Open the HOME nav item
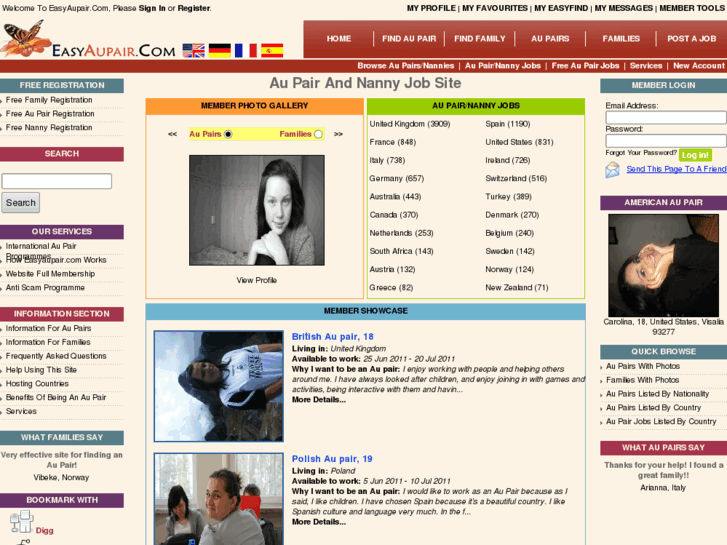The image size is (727, 545). click(339, 39)
